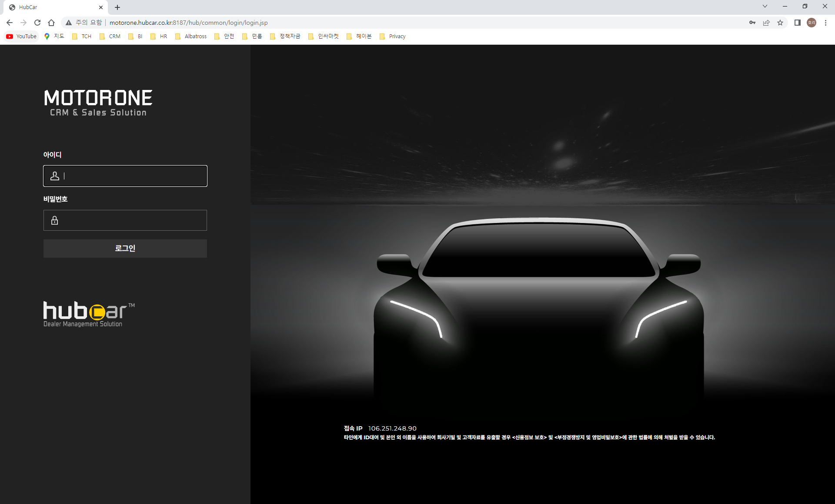The width and height of the screenshot is (835, 504).
Task: Open the TCH bookmark folder
Action: coord(82,36)
